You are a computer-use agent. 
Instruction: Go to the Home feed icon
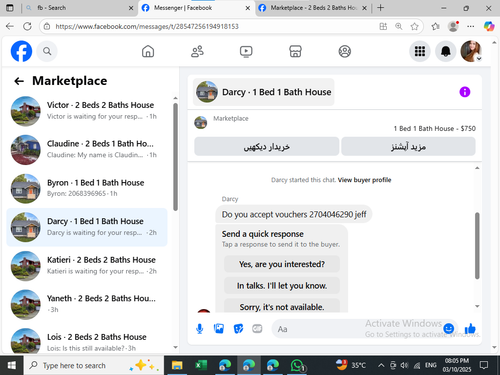pos(148,51)
